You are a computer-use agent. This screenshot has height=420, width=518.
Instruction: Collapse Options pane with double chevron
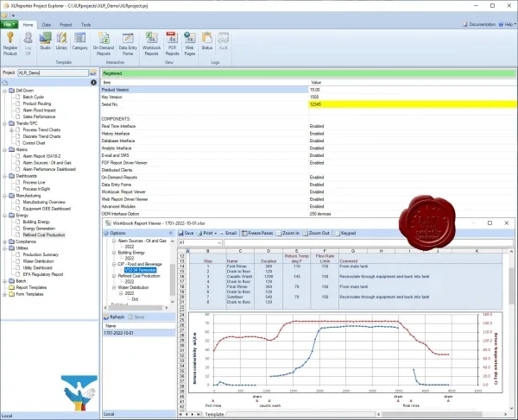tap(171, 233)
